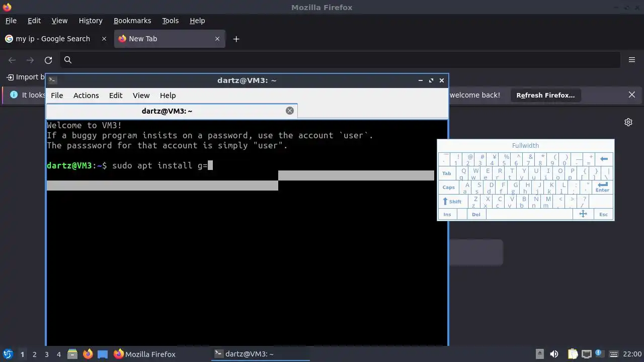Viewport: 644px width, 362px height.
Task: Click the Refresh Firefox button
Action: click(x=545, y=95)
